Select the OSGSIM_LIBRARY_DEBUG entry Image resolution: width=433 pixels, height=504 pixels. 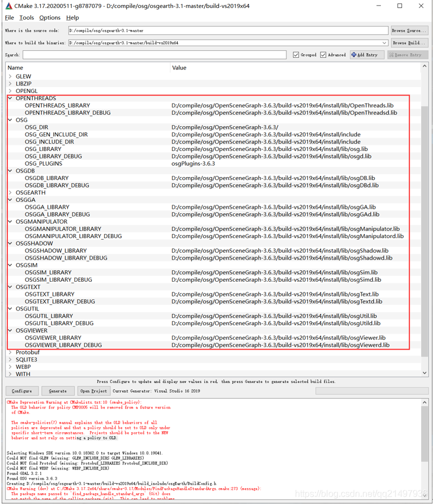coord(58,279)
